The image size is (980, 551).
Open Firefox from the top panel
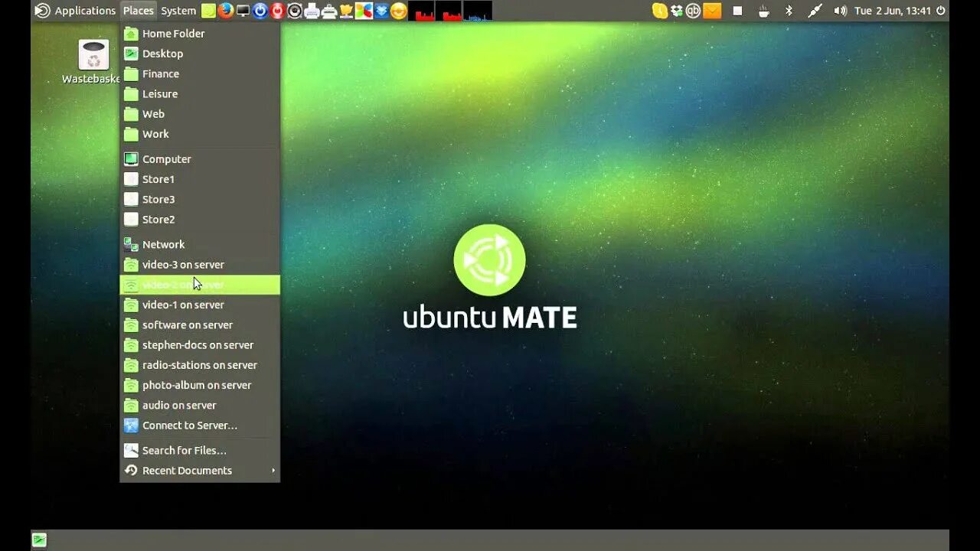click(x=225, y=11)
